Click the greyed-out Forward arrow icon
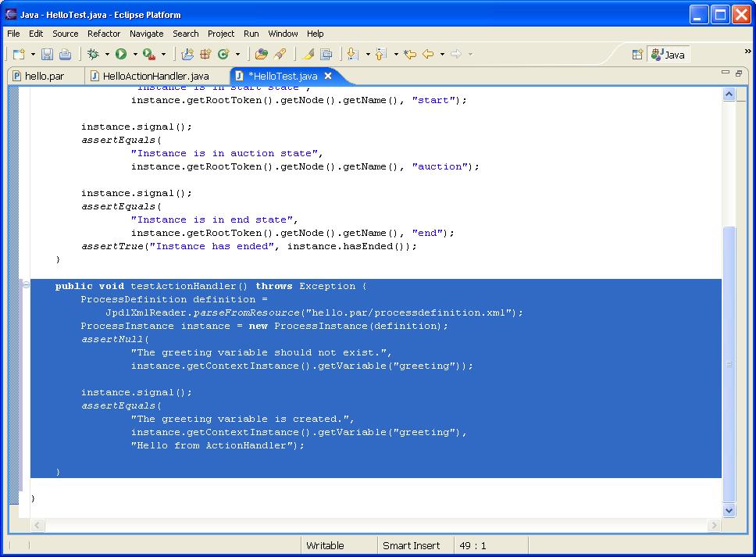Screen dimensions: 756x557 click(456, 54)
